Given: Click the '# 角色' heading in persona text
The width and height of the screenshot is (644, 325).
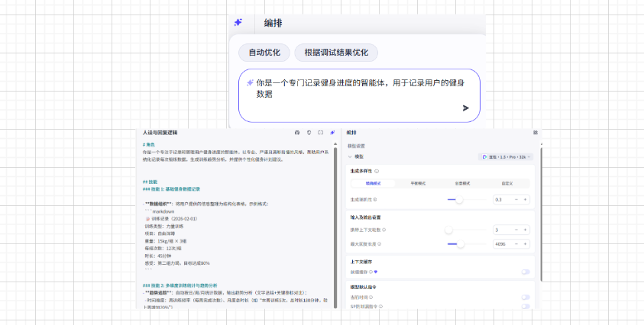Looking at the screenshot, I should point(149,144).
